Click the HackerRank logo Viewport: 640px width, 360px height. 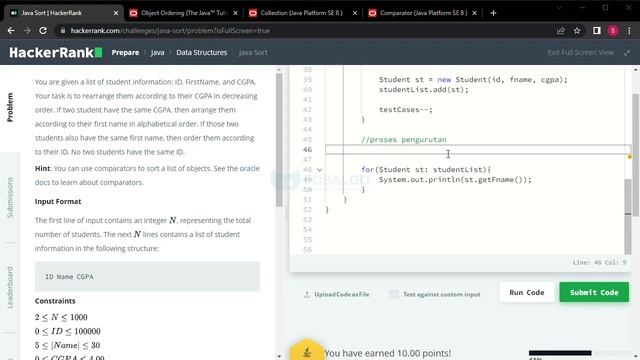coord(56,53)
